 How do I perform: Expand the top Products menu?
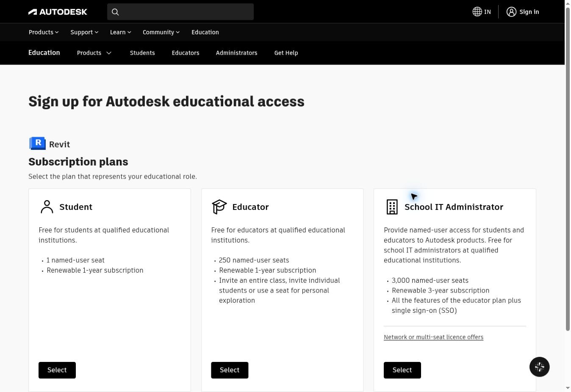tap(44, 32)
